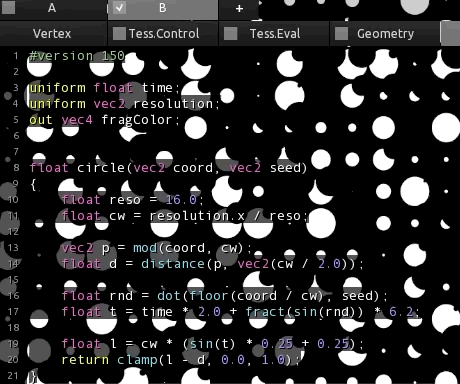Enable the Tess.Eval stage checkbox
This screenshot has height=384, width=460.
coord(230,34)
